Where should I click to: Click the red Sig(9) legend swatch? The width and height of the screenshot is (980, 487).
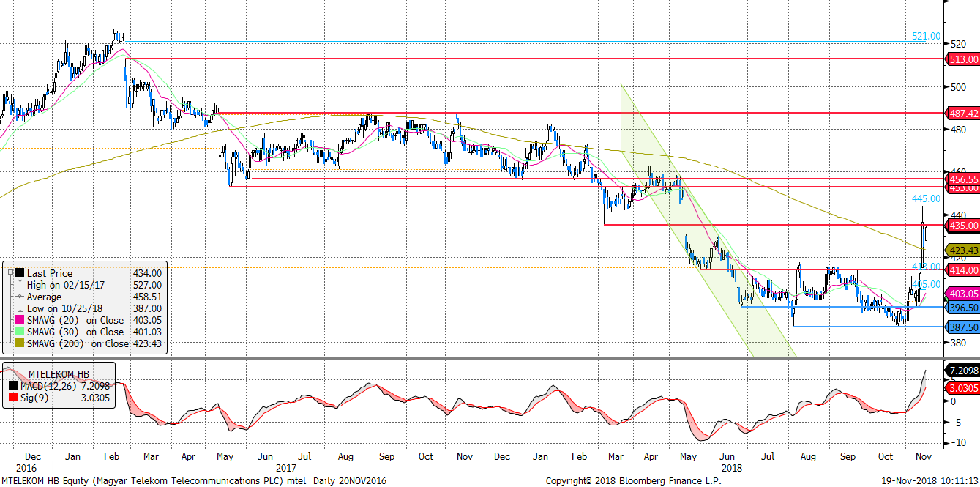(x=15, y=396)
